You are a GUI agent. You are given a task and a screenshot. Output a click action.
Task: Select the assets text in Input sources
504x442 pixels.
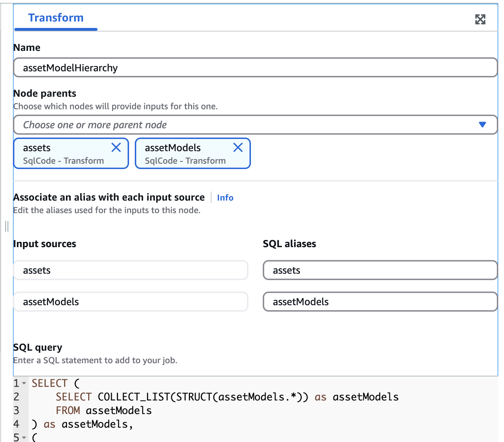130,270
